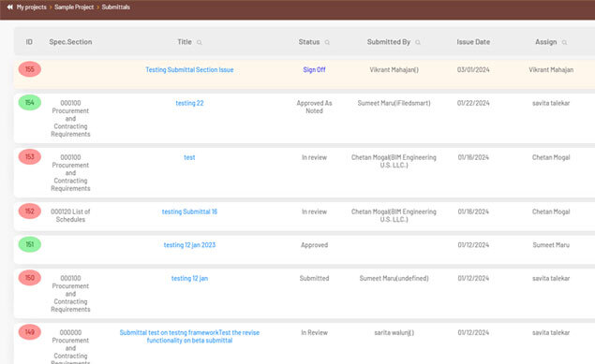595x364 pixels.
Task: Click the Issue Date column header
Action: 473,42
